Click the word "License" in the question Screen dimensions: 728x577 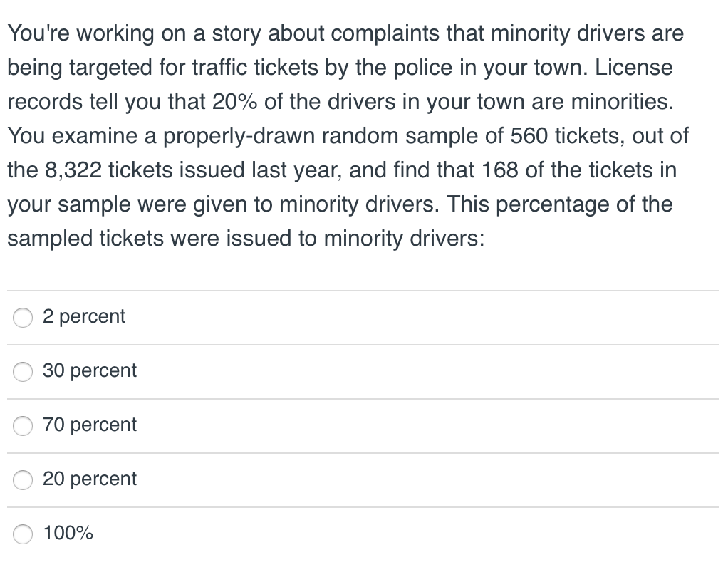click(633, 68)
